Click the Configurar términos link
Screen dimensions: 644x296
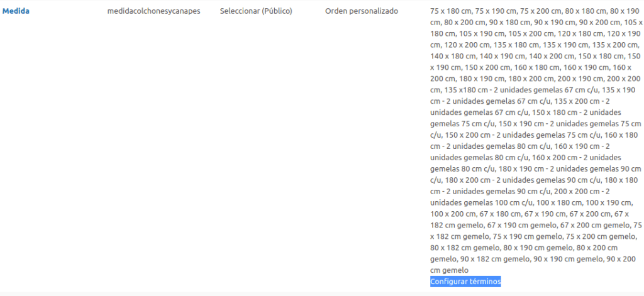pos(465,282)
